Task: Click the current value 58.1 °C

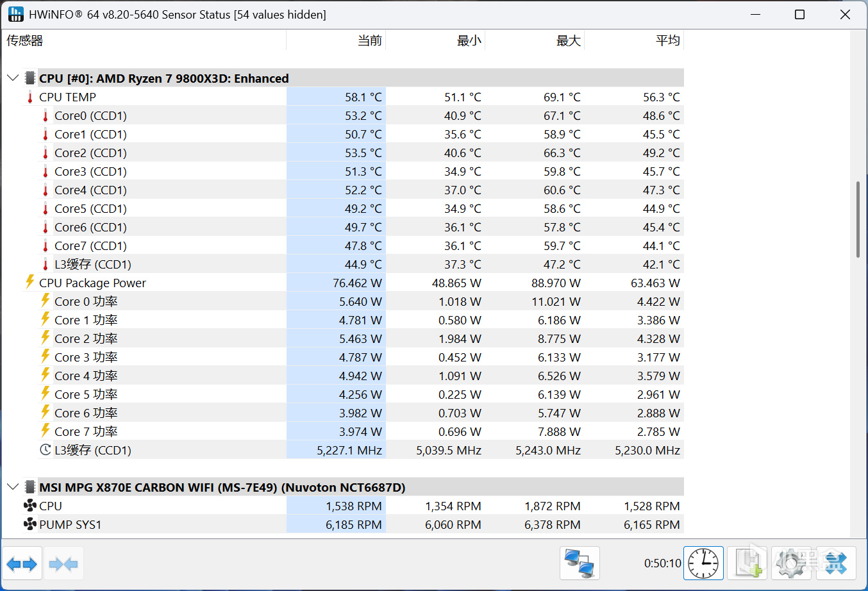Action: click(363, 97)
